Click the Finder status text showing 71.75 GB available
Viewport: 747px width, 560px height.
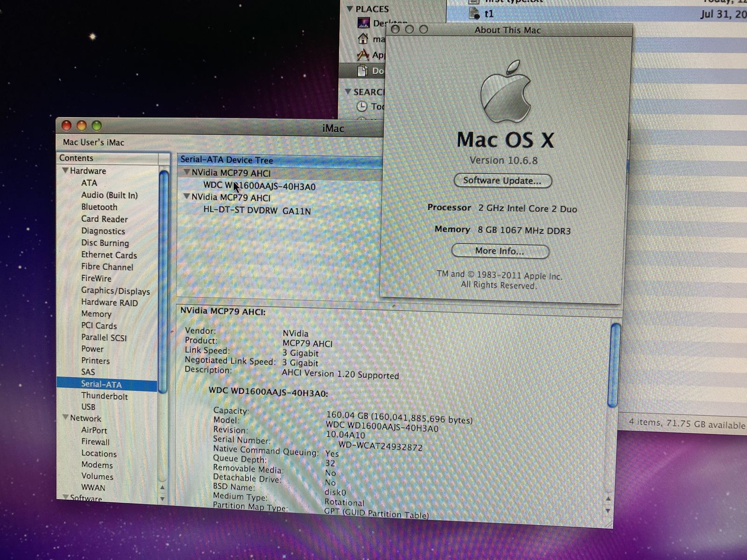tap(687, 424)
